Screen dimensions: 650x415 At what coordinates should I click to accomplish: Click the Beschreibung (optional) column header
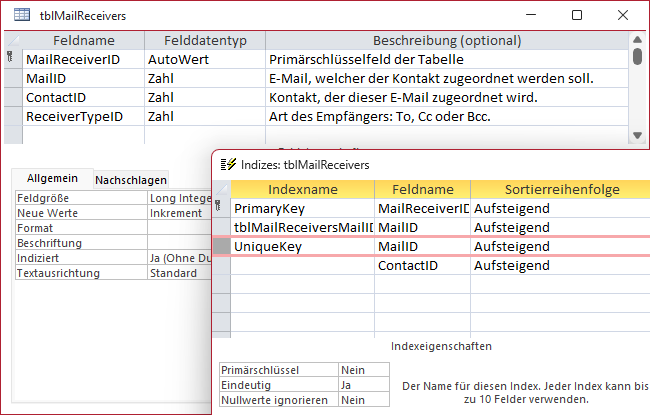pyautogui.click(x=447, y=41)
